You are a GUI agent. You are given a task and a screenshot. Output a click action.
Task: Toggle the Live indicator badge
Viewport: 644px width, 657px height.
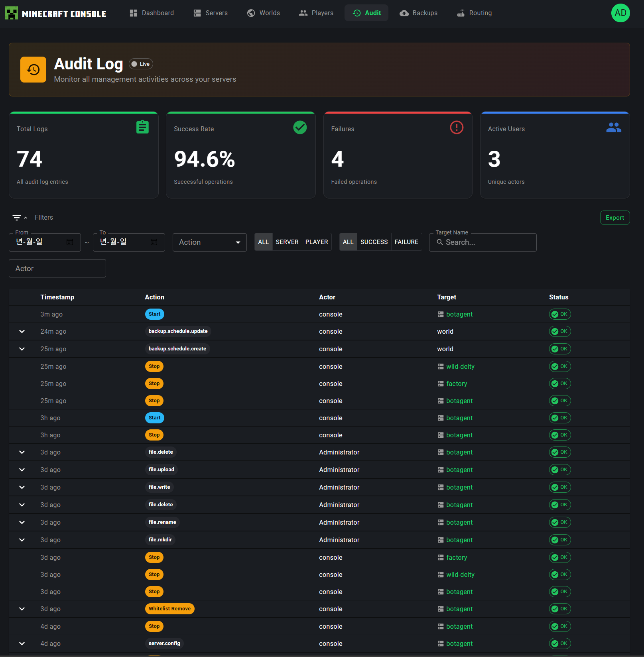point(141,64)
